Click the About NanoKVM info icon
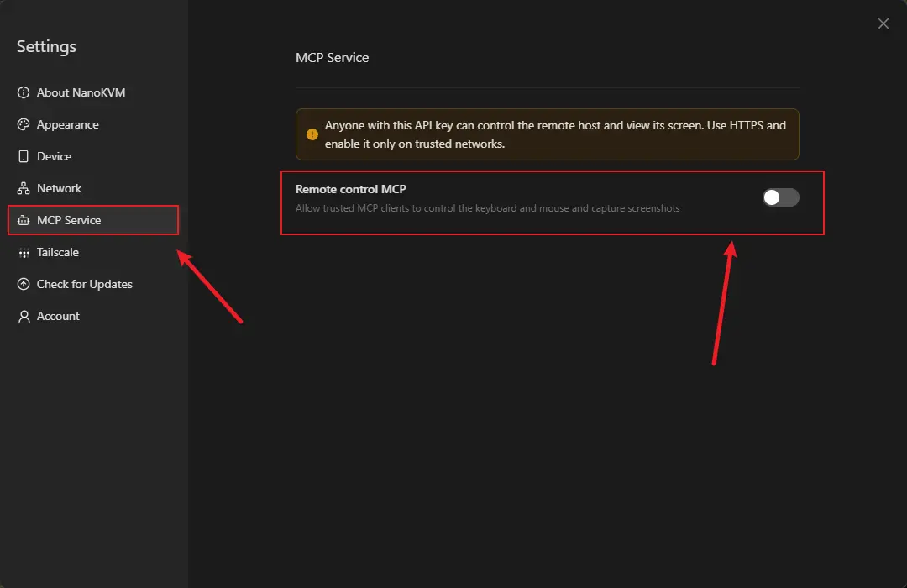The height and width of the screenshot is (588, 907). 24,92
